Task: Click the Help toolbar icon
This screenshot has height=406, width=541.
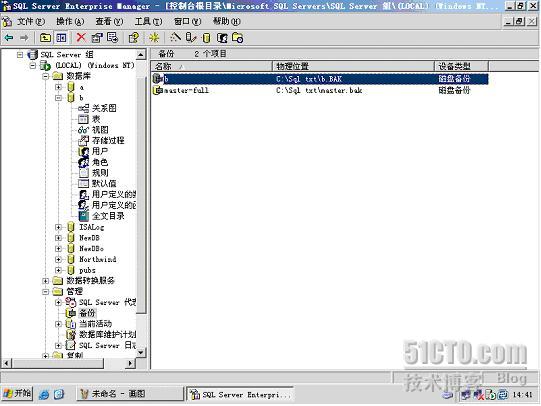Action: tap(134, 38)
